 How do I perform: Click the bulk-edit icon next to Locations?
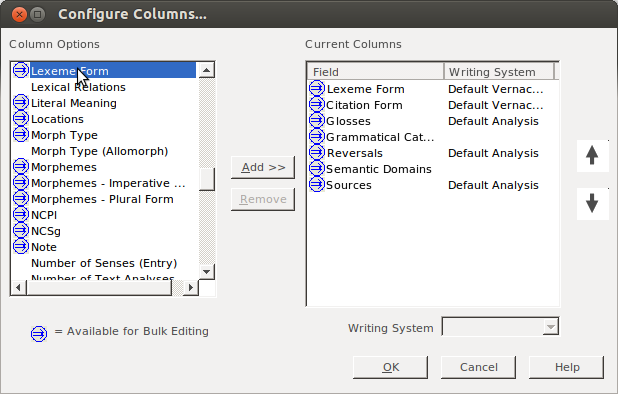pos(20,119)
